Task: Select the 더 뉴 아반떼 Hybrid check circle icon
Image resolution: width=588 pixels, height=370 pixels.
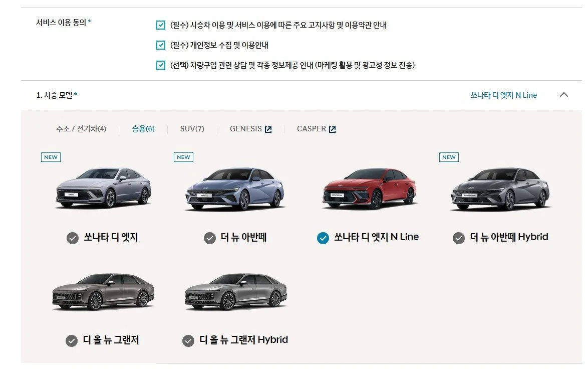Action: click(459, 238)
